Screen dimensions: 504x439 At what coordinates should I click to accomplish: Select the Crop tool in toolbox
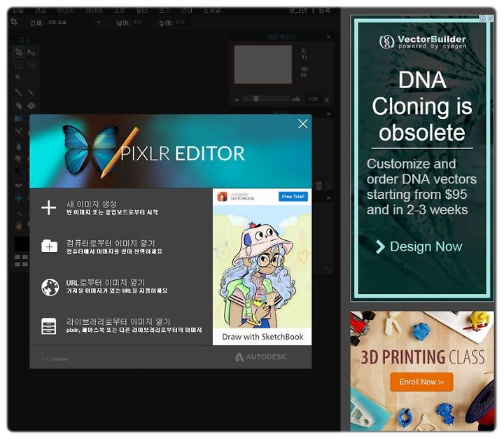click(x=18, y=52)
